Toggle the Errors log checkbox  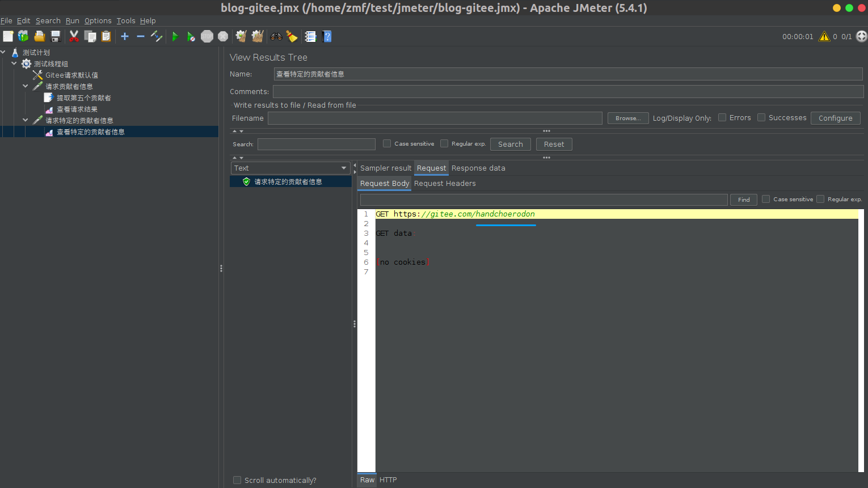[x=722, y=117]
